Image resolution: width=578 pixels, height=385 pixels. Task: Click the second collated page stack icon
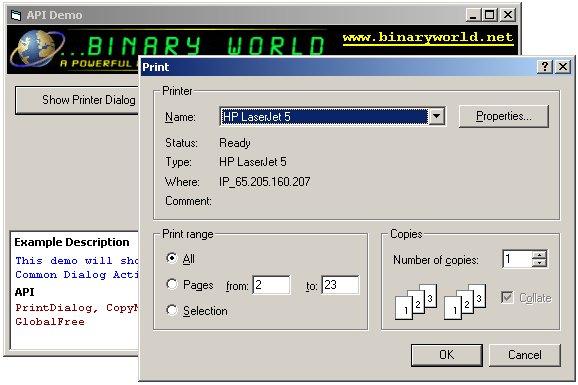tap(465, 301)
